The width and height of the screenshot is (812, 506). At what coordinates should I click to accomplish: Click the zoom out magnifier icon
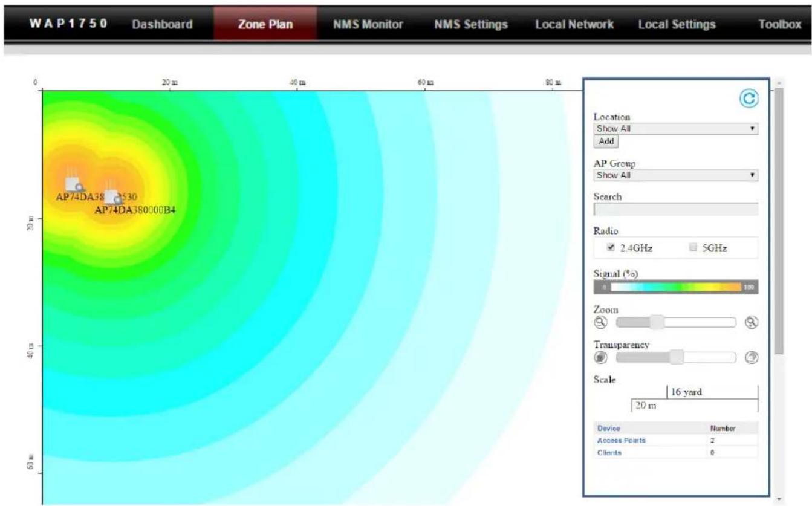(x=600, y=323)
